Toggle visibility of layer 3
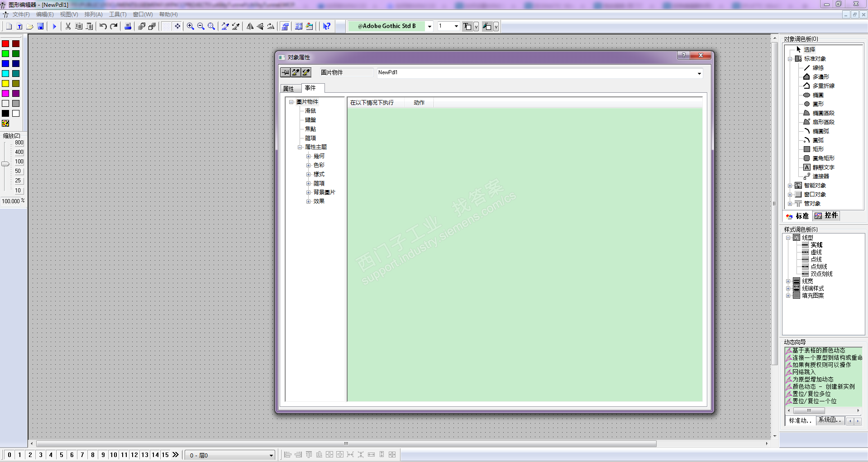The width and height of the screenshot is (868, 462). click(x=41, y=455)
